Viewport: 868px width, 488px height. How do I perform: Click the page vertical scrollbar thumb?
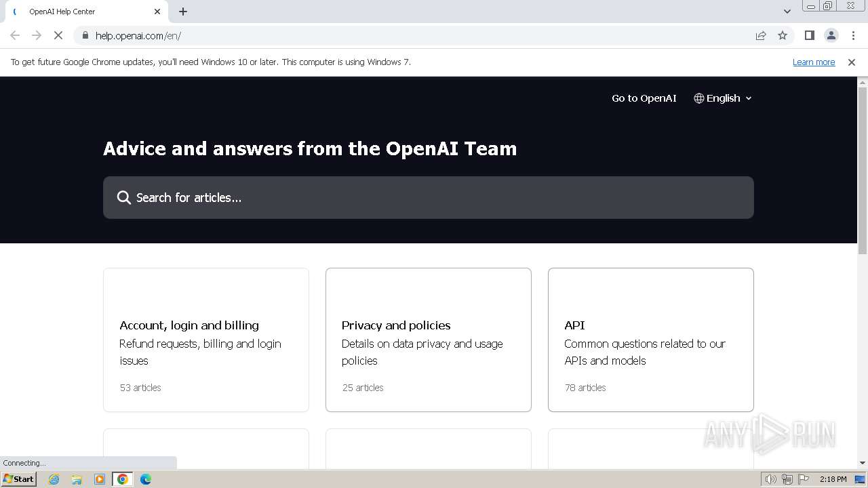(x=863, y=171)
